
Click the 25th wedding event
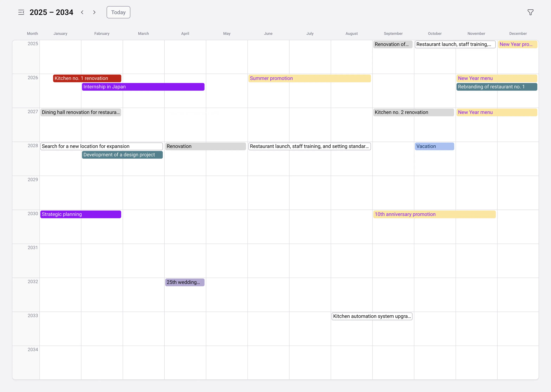185,282
